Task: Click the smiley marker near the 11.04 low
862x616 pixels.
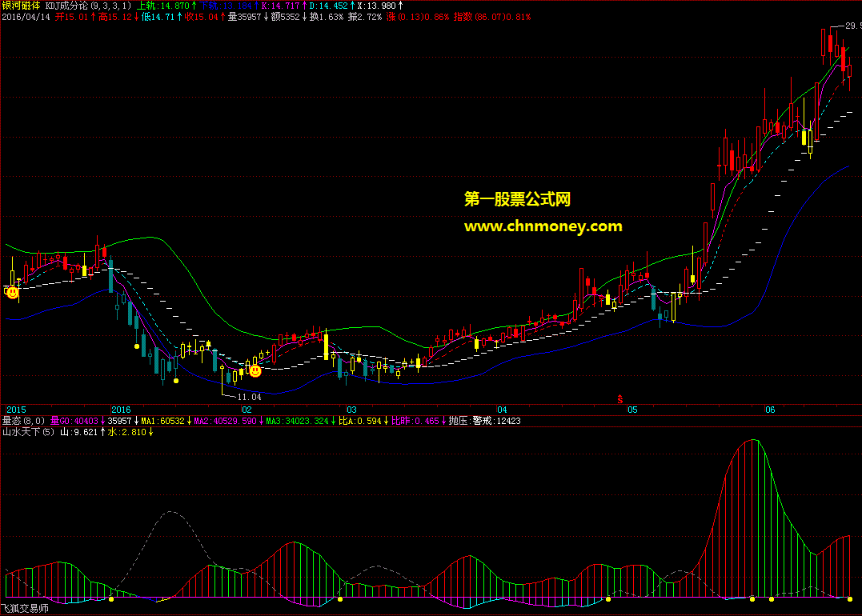Action: coord(255,371)
